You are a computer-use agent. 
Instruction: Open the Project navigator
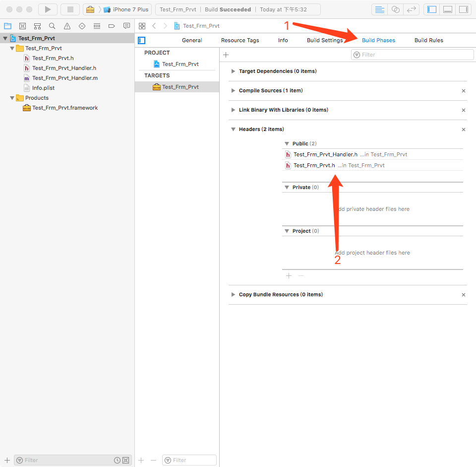7,26
